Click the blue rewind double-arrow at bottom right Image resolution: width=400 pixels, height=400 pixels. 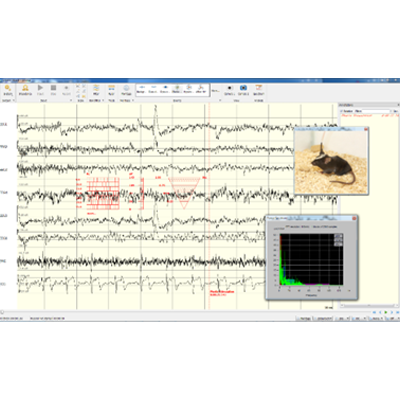pos(374,312)
